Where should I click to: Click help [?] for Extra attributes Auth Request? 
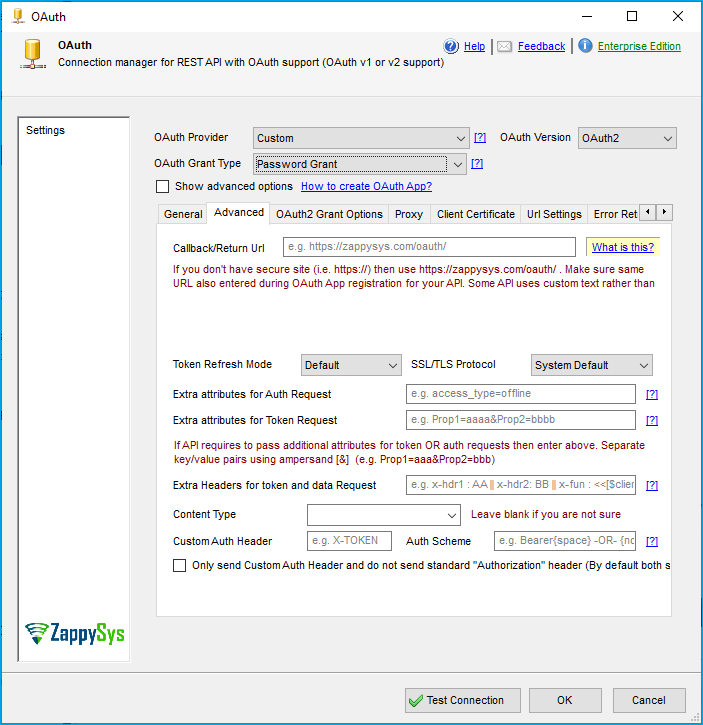[x=652, y=394]
